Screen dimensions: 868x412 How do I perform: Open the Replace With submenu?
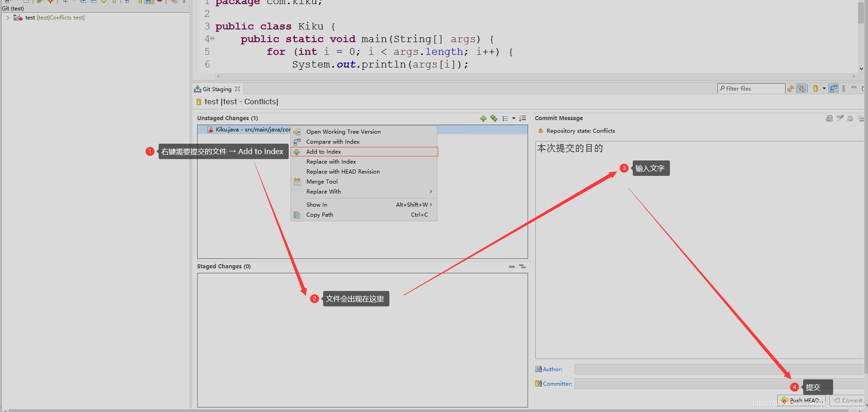click(x=364, y=192)
